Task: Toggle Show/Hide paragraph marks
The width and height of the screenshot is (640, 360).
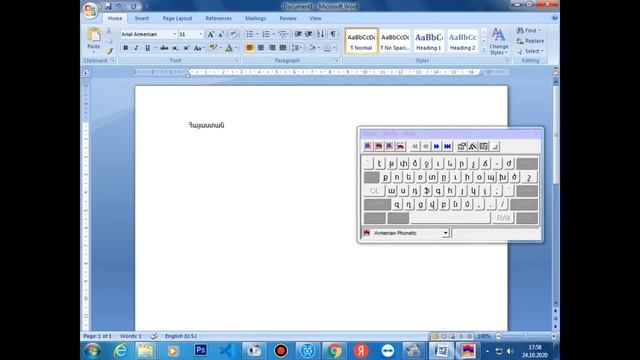Action: tap(333, 34)
